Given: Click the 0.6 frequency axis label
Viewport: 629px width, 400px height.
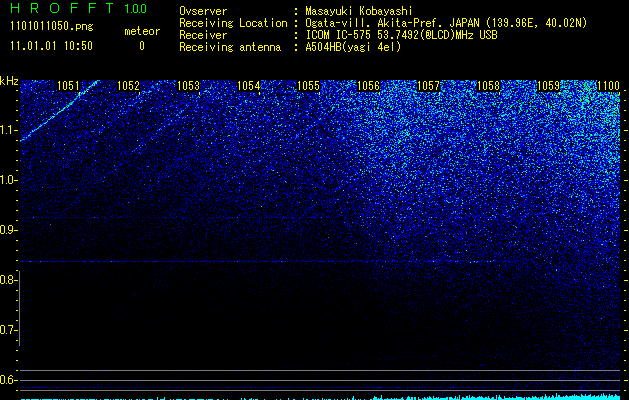Looking at the screenshot, I should (x=7, y=380).
